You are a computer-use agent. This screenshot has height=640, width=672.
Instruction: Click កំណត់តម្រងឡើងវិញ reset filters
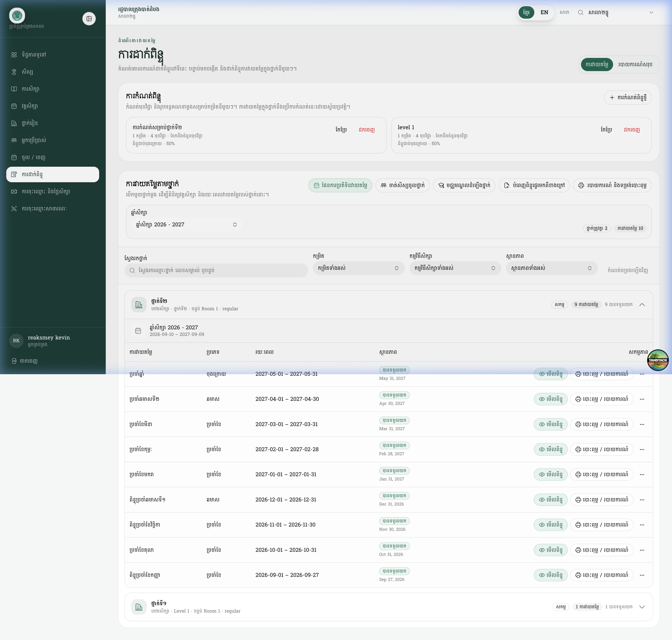(628, 270)
